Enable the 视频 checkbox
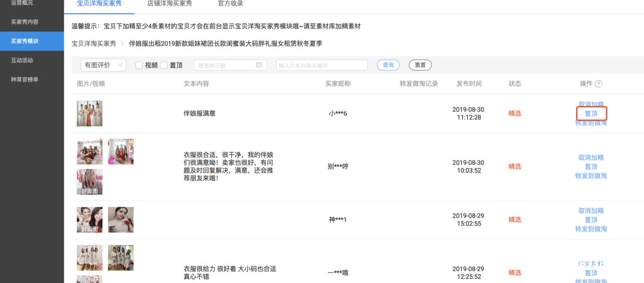This screenshot has height=283, width=644. 139,66
